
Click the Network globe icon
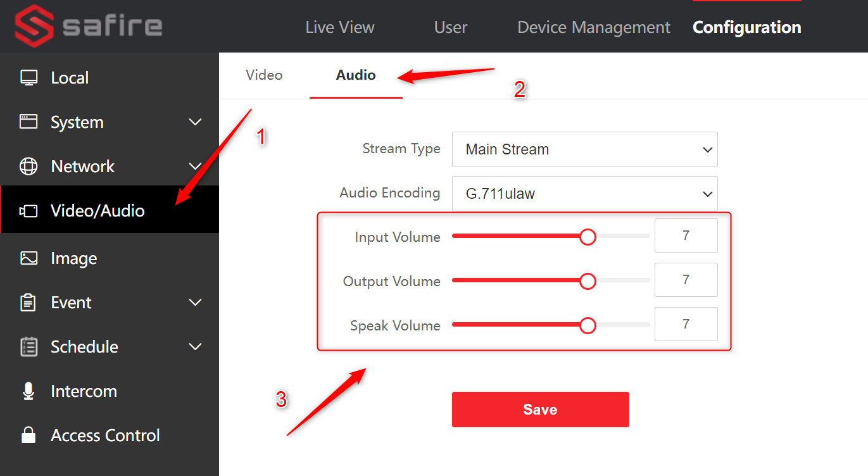click(28, 166)
